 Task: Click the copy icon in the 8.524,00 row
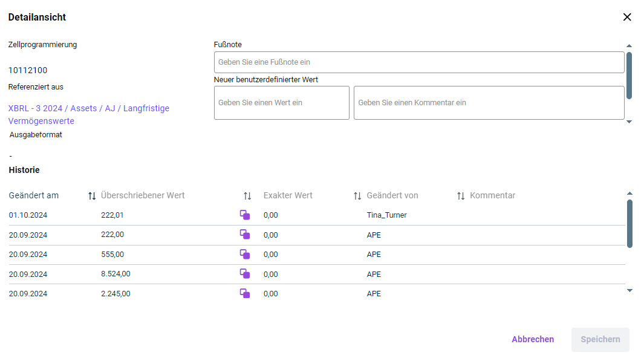click(245, 274)
